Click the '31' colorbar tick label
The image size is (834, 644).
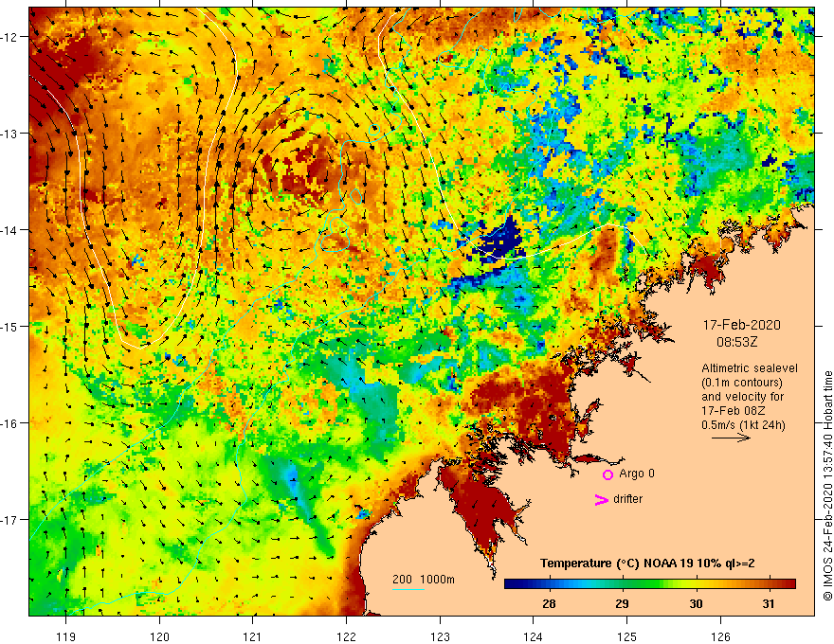point(768,603)
